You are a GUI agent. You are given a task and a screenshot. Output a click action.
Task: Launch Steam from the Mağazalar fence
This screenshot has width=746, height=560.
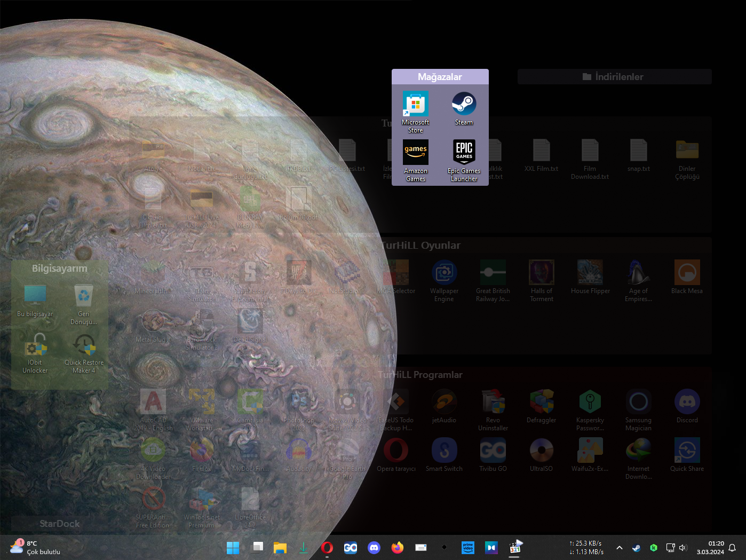[464, 108]
